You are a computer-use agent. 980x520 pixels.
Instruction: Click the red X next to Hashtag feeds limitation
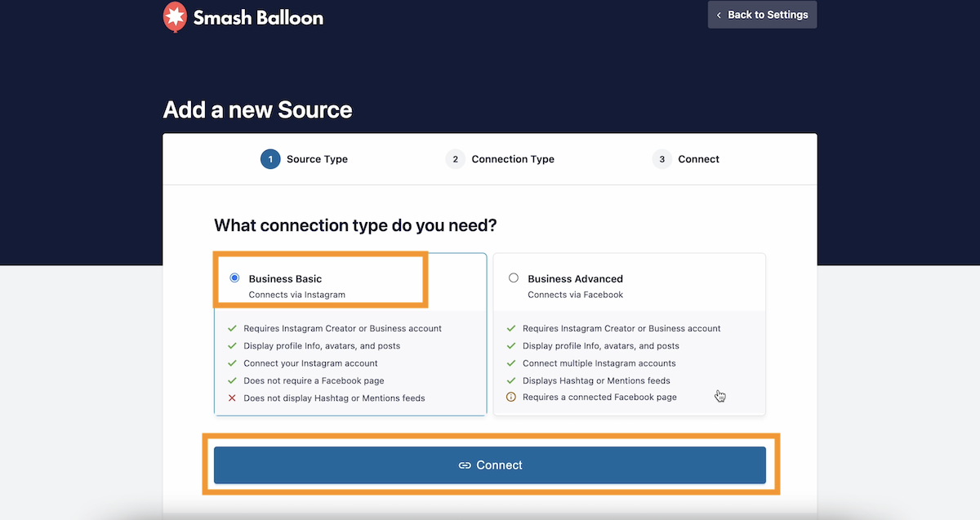tap(232, 398)
